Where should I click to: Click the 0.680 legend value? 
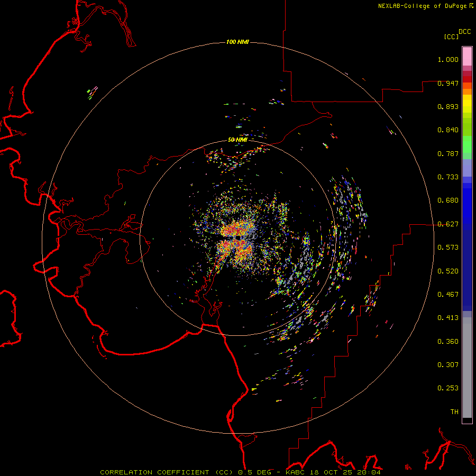click(x=448, y=200)
